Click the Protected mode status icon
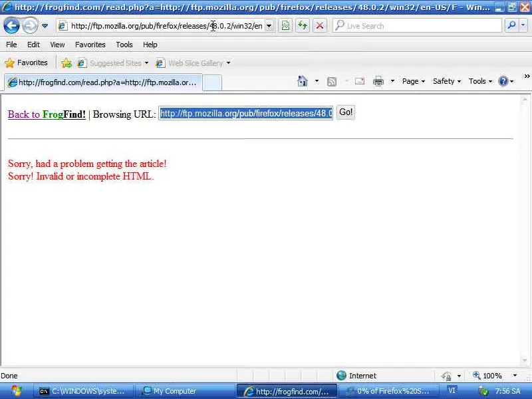 [446, 376]
